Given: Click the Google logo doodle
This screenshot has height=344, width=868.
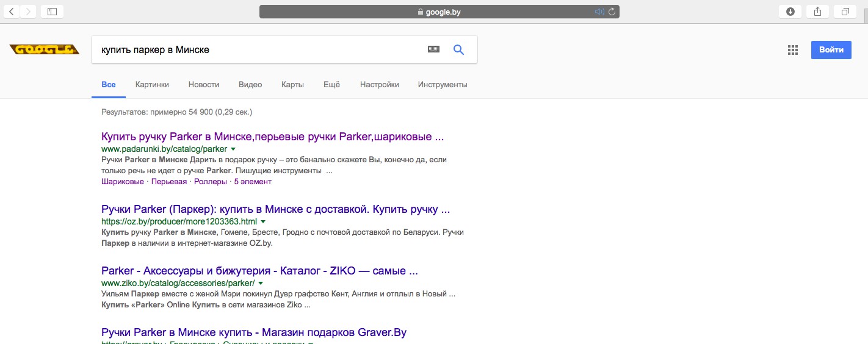Looking at the screenshot, I should pos(45,49).
